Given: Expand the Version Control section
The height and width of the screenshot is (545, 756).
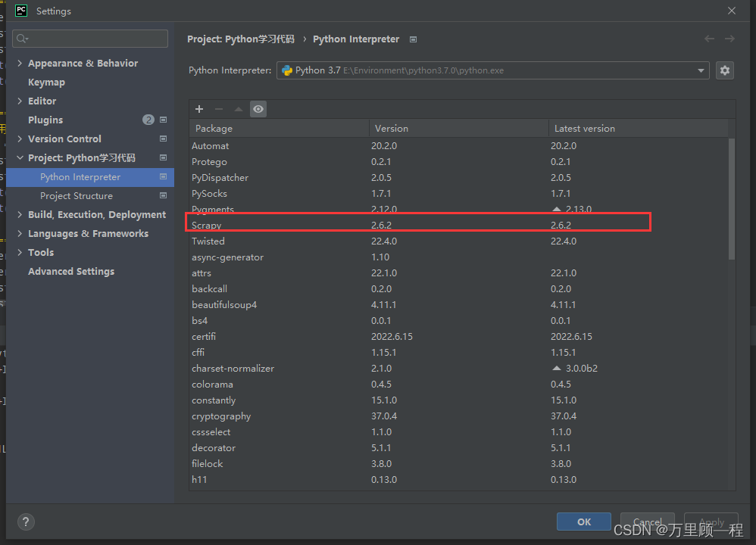Looking at the screenshot, I should [x=20, y=139].
